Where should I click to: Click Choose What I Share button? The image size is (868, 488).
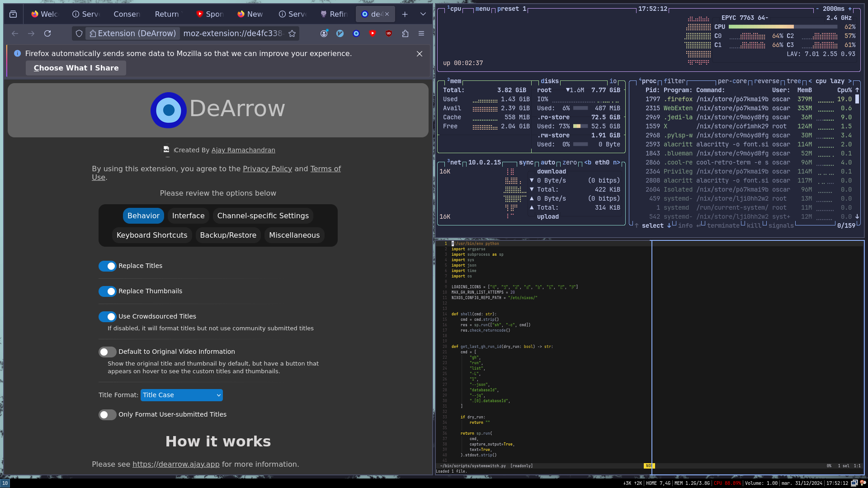(x=76, y=68)
